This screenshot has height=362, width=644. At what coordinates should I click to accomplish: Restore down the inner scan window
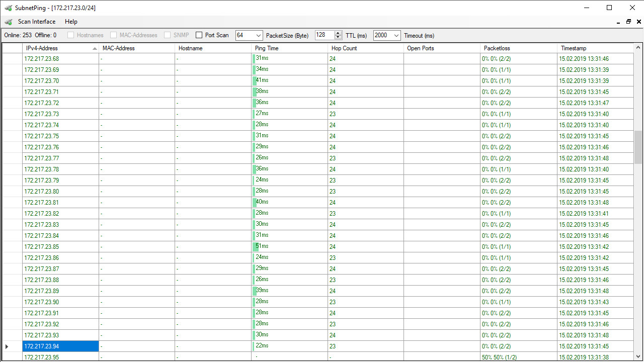coord(628,22)
